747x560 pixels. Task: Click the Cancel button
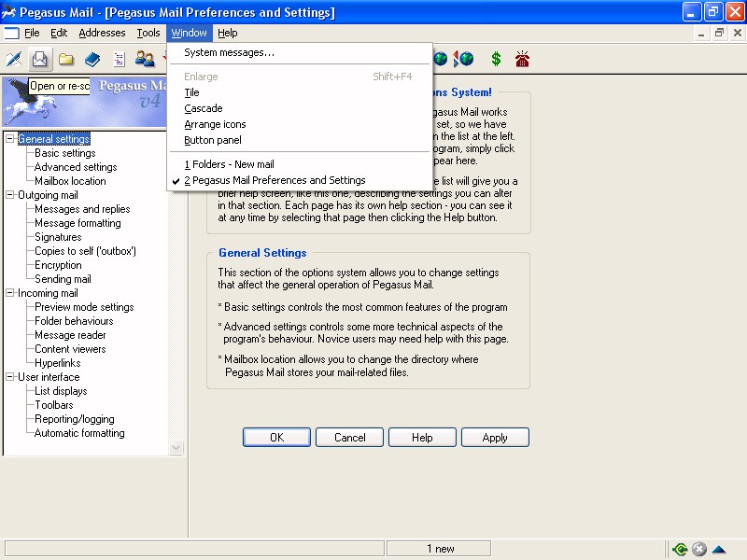point(349,437)
